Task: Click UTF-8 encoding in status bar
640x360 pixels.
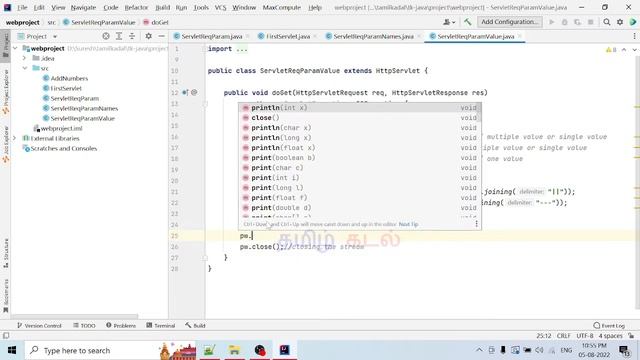Action: coord(584,336)
